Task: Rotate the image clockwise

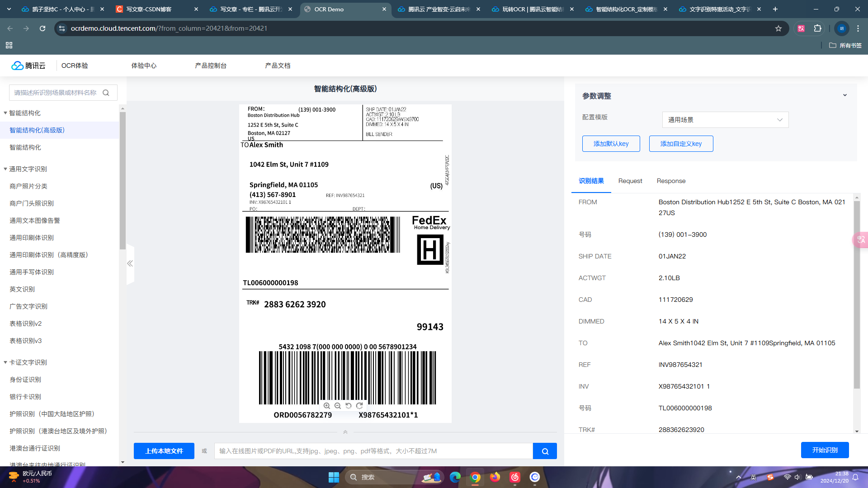Action: pos(359,406)
